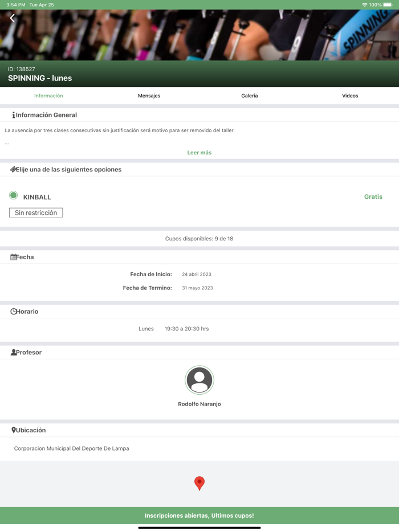The height and width of the screenshot is (532, 399).
Task: Tap the date Tue Apr 25
Action: pyautogui.click(x=42, y=5)
